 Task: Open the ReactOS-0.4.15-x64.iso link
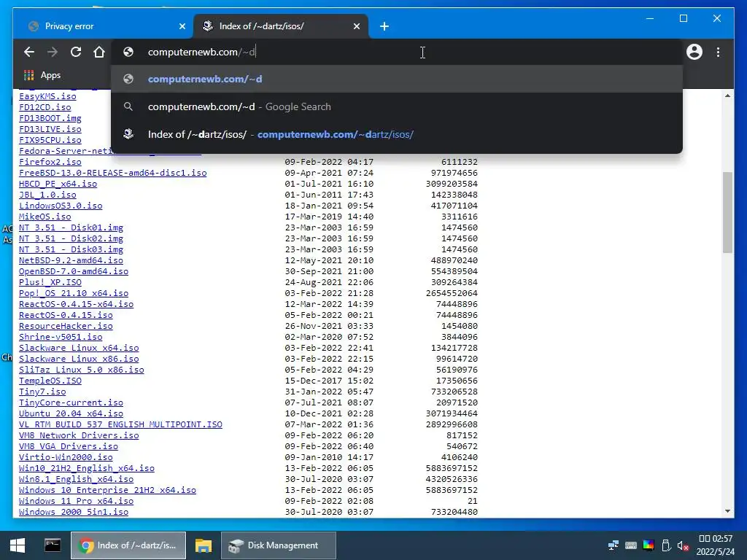[76, 304]
